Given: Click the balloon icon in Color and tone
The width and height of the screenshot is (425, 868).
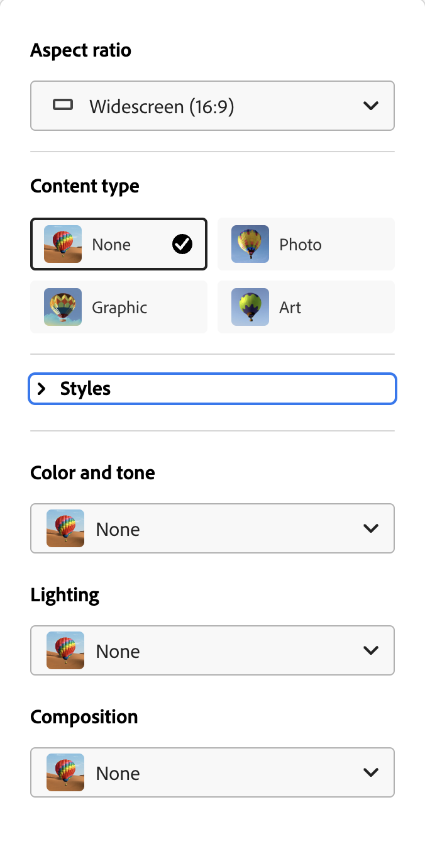Looking at the screenshot, I should 65,528.
